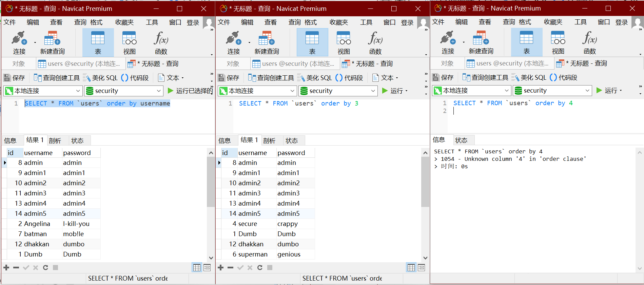Click results scrollbar thumb in left window
This screenshot has width=644, height=285.
click(x=211, y=182)
